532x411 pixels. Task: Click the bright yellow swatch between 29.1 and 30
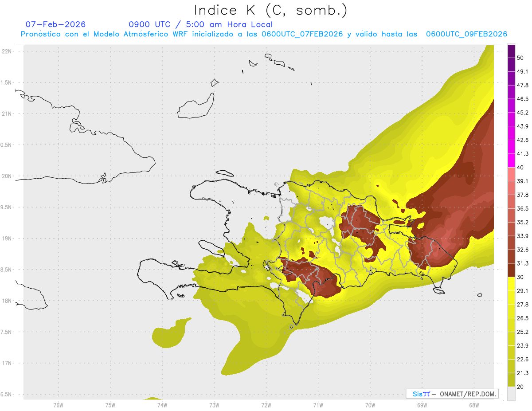click(511, 284)
